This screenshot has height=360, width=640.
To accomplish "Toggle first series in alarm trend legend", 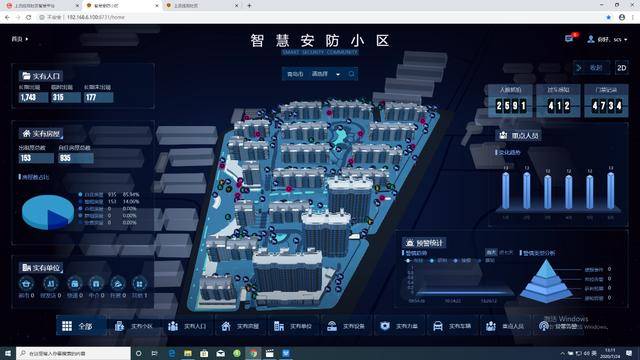I will click(414, 260).
